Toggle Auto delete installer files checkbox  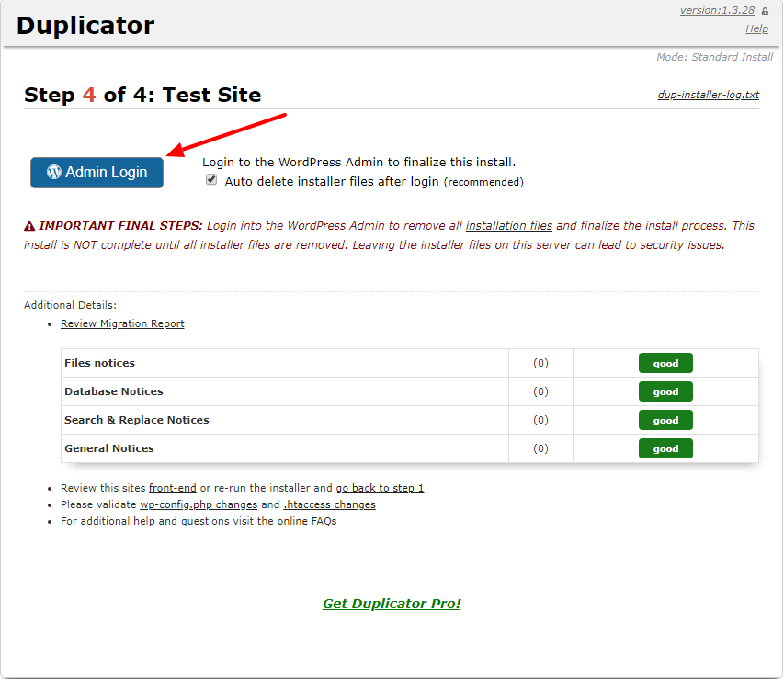(211, 179)
